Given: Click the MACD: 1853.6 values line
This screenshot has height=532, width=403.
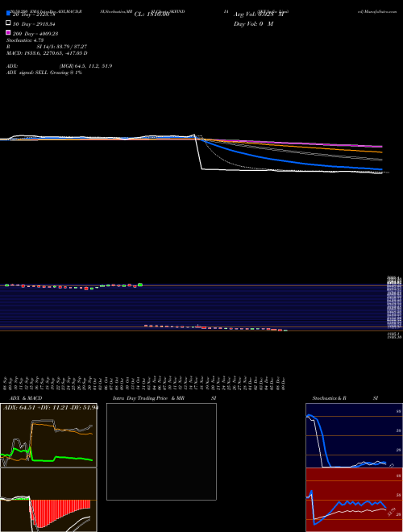Looking at the screenshot, I should coord(47,53).
